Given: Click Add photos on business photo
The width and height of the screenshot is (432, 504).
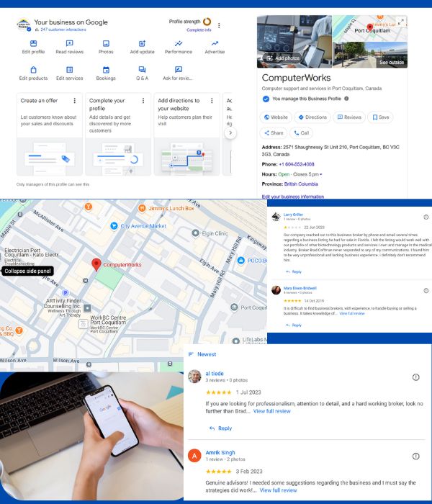Looking at the screenshot, I should (282, 58).
